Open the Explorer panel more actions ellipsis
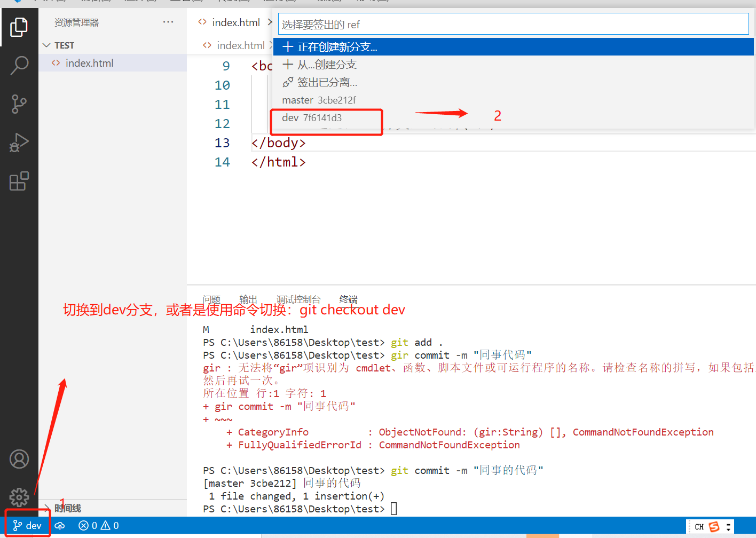The width and height of the screenshot is (756, 538). (x=168, y=22)
